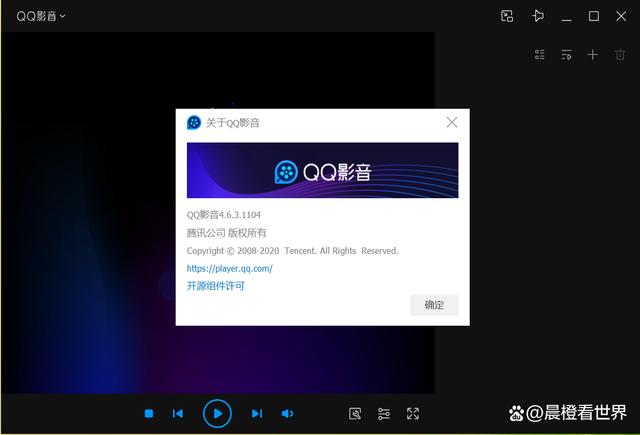The image size is (640, 435).
Task: Close the 关于QQ影音 dialog
Action: [x=451, y=122]
